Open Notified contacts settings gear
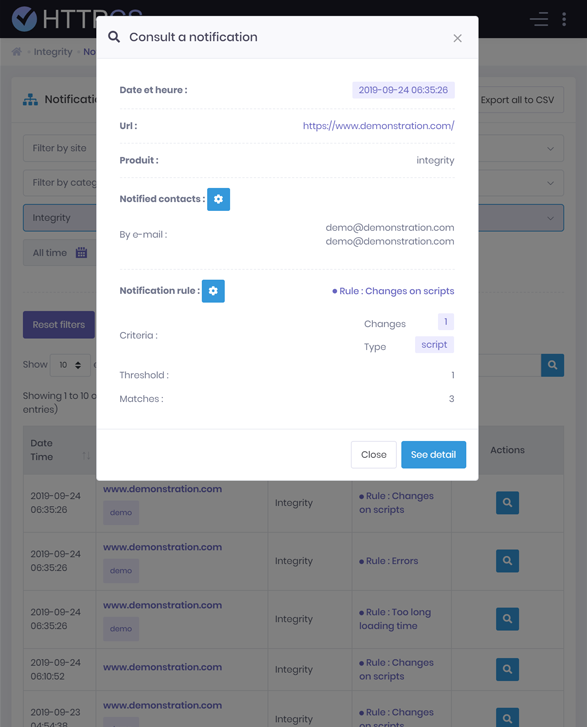This screenshot has height=727, width=587. tap(218, 199)
